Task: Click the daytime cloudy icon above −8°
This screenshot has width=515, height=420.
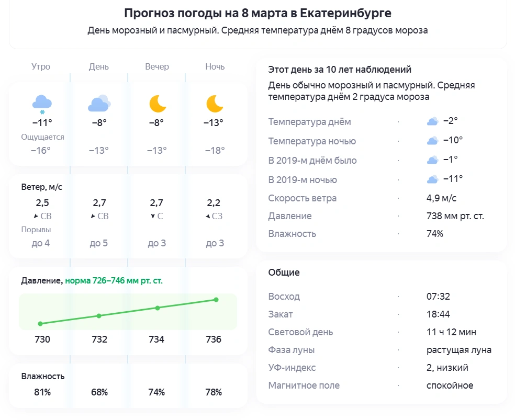Action: pos(99,103)
